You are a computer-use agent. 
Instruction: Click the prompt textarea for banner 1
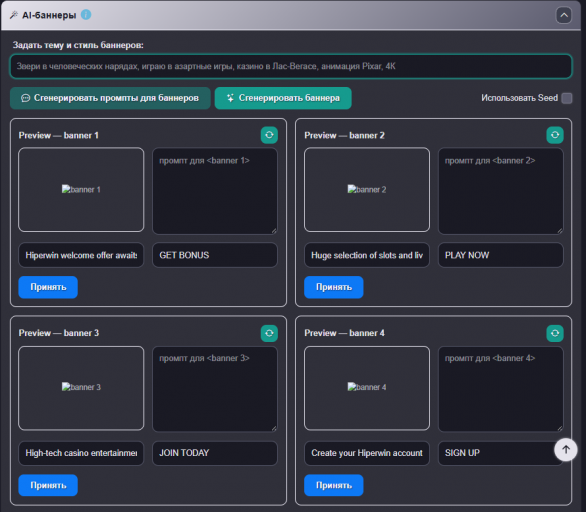coord(215,191)
